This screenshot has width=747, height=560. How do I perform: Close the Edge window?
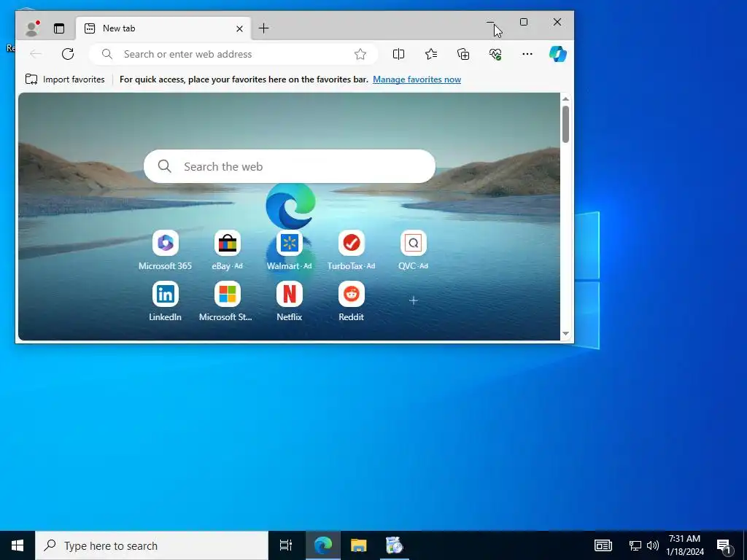tap(557, 22)
